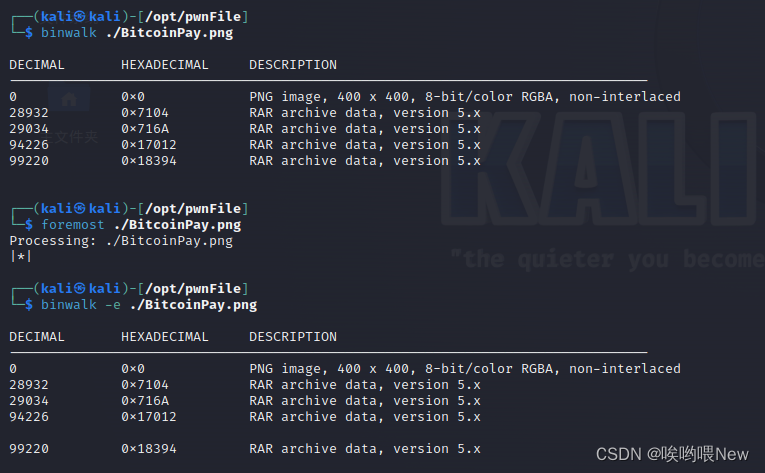The image size is (765, 473).
Task: Click RAR archive description at 28932 in first table
Action: click(365, 113)
